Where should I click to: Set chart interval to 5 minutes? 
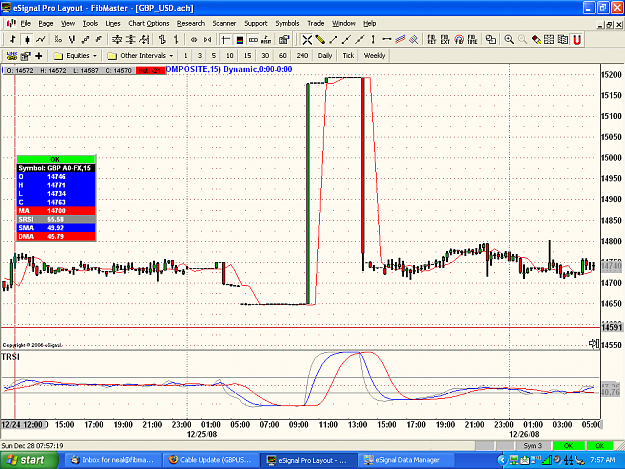[x=214, y=56]
